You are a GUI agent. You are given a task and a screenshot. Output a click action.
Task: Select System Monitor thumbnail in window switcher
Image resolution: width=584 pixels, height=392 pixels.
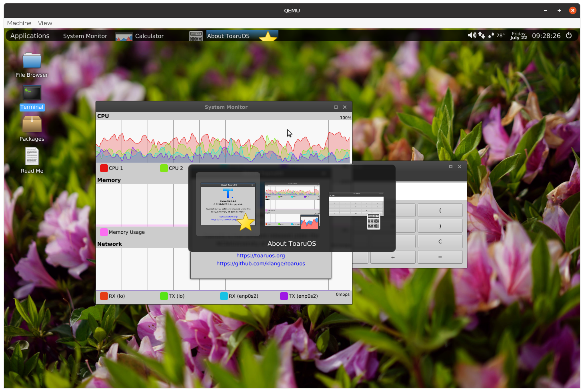292,205
